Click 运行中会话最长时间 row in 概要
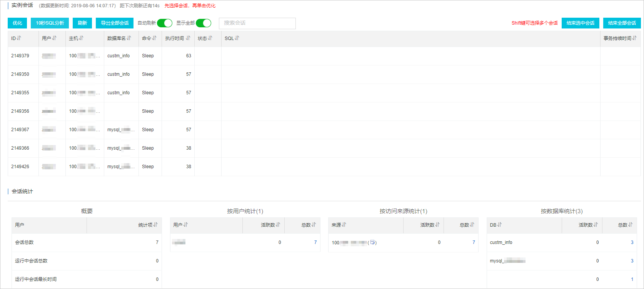 coord(87,279)
